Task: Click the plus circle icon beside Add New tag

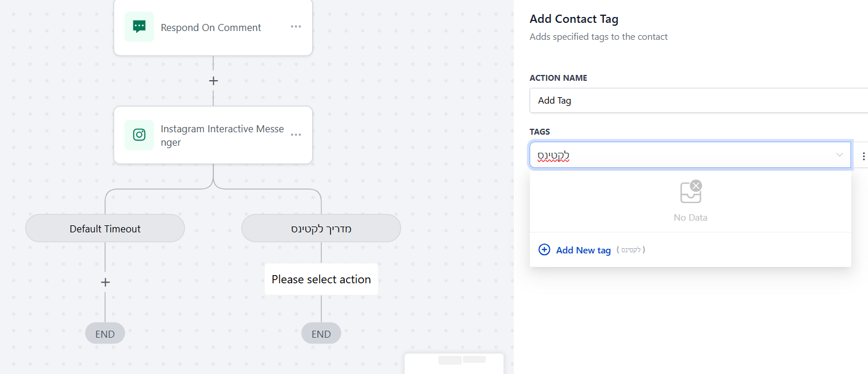Action: (x=544, y=250)
